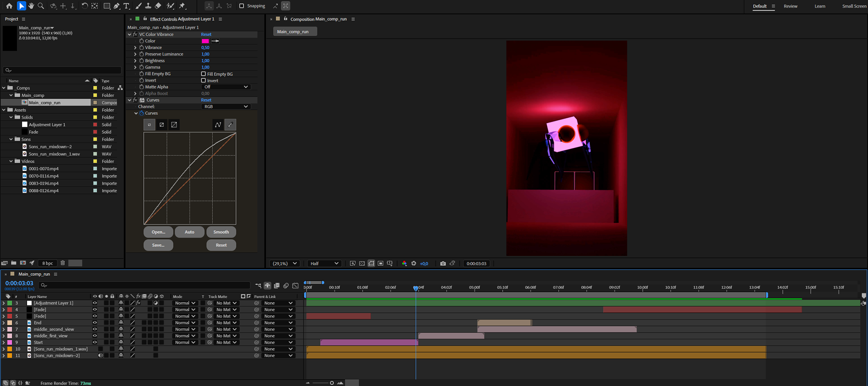Open the magenta Color swatch
This screenshot has width=868, height=386.
[x=205, y=41]
